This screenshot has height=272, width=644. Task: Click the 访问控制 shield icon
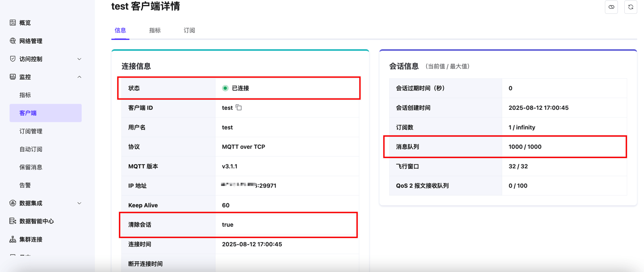(x=13, y=59)
